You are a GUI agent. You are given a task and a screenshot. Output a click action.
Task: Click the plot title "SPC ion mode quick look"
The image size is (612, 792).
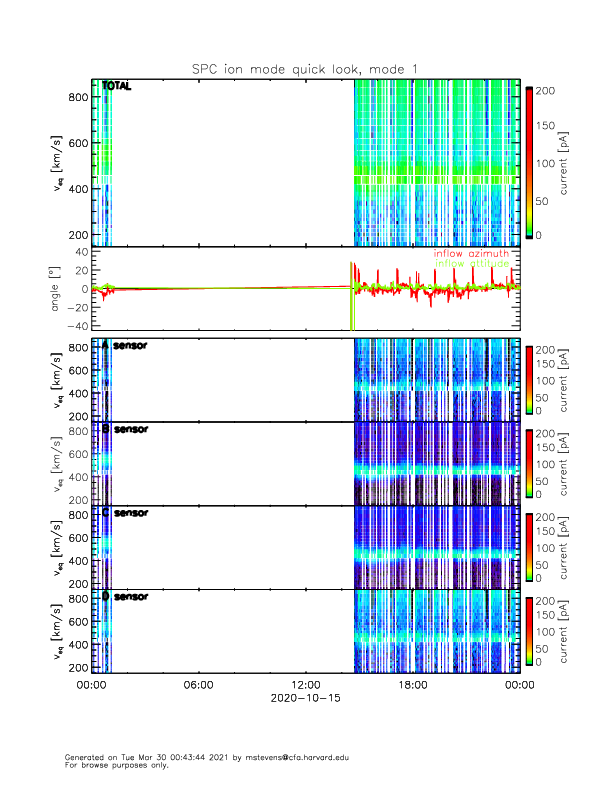(305, 68)
